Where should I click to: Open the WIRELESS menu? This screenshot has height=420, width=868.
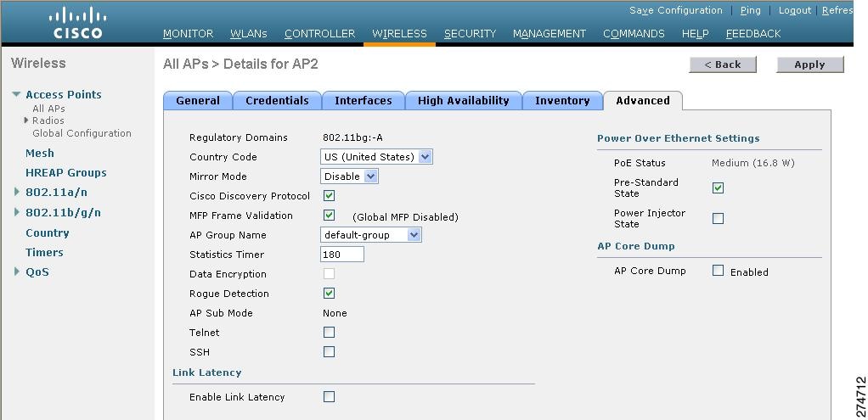(399, 34)
